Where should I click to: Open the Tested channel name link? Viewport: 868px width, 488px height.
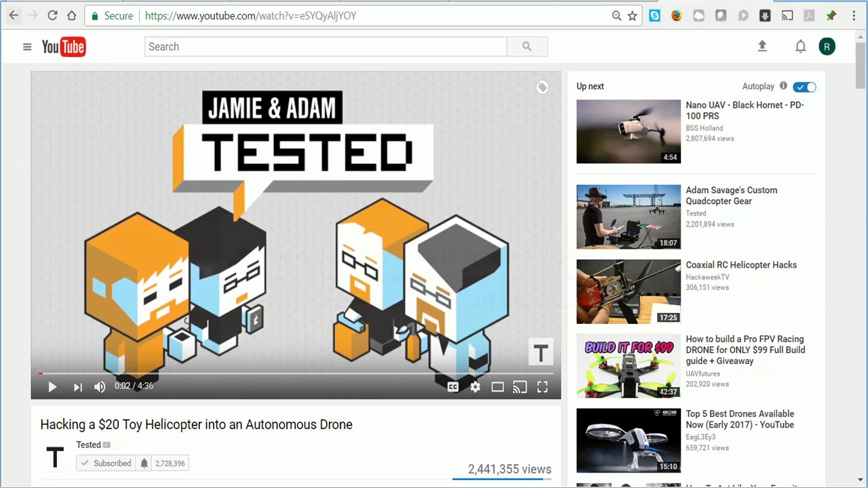tap(88, 445)
